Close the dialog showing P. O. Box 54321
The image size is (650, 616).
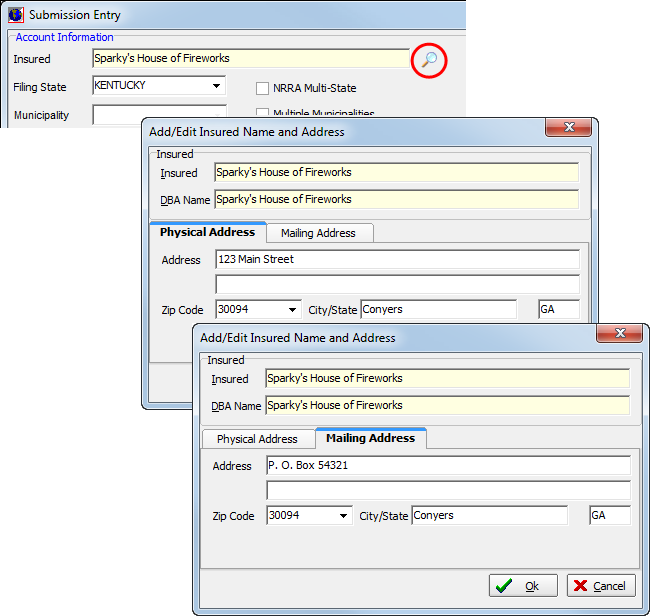pos(622,335)
